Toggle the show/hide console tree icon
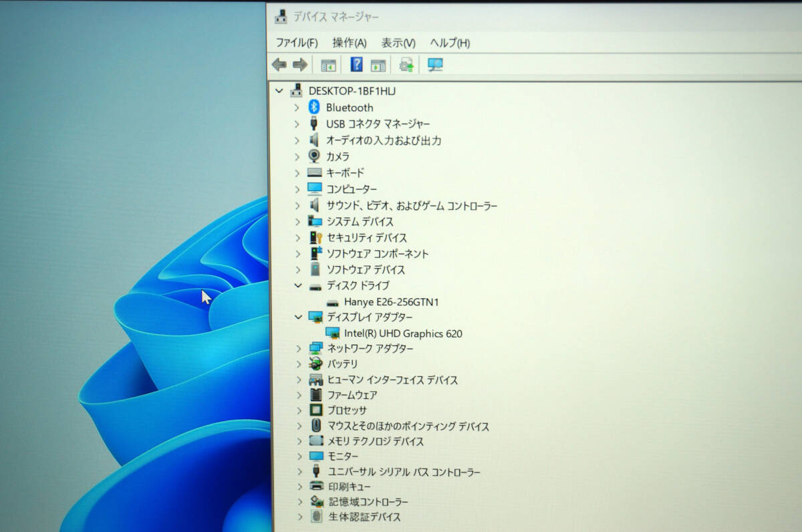 coord(328,65)
